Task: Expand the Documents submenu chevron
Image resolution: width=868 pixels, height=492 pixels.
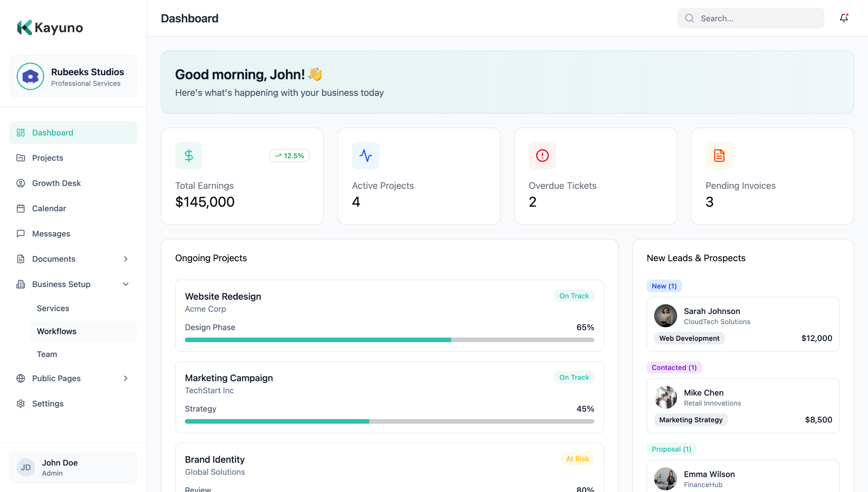Action: pos(125,259)
